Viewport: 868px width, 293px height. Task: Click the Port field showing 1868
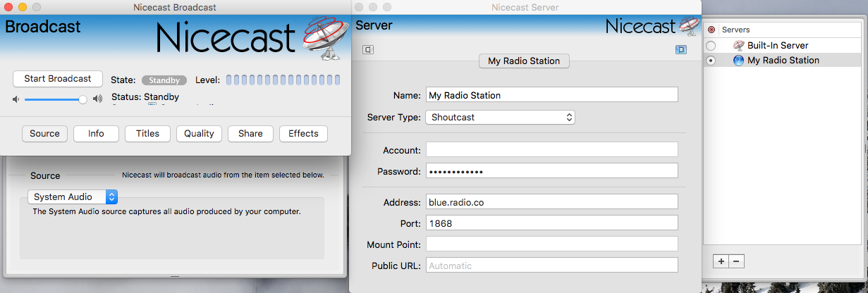[551, 223]
